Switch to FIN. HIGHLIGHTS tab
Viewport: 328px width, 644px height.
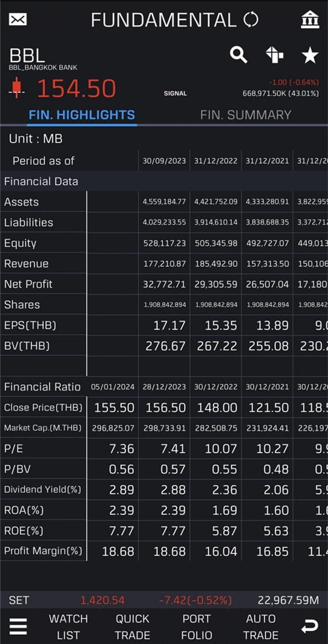82,115
